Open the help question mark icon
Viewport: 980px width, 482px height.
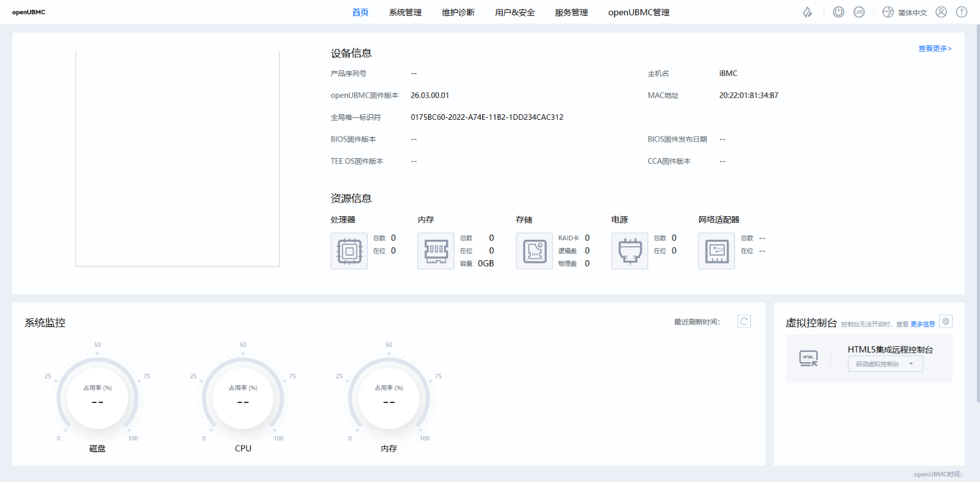(961, 12)
